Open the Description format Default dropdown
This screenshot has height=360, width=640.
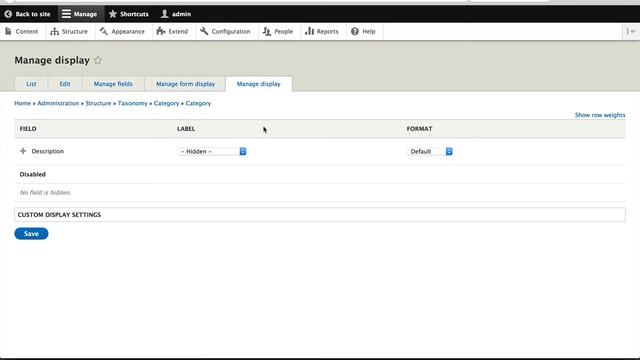[x=430, y=151]
